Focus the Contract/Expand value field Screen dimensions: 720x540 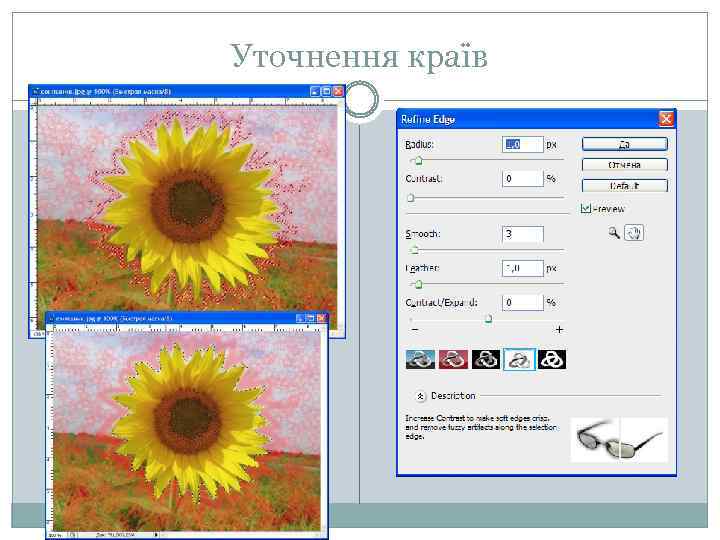(x=523, y=303)
